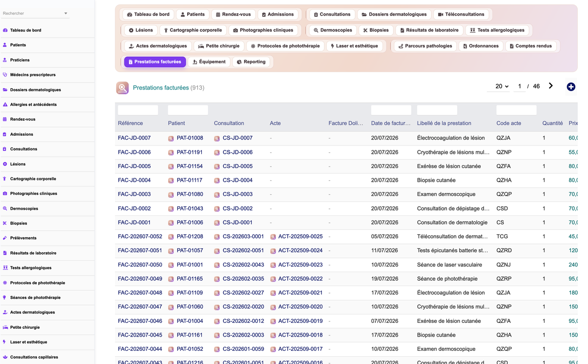The image size is (588, 364).
Task: Select Parcours pathologies tab
Action: tap(425, 46)
